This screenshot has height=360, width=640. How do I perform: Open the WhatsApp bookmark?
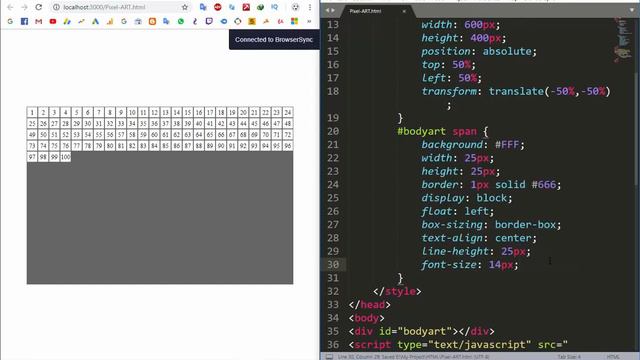click(x=181, y=21)
